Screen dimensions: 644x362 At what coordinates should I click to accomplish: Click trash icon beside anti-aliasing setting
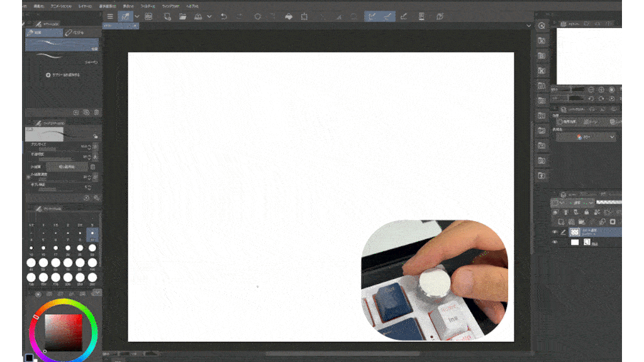(93, 167)
